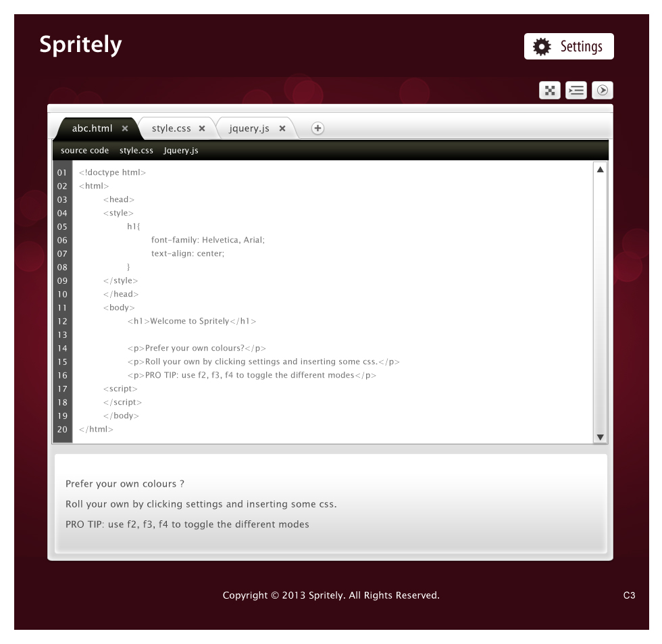Click the closing </head> tag line

pos(121,295)
